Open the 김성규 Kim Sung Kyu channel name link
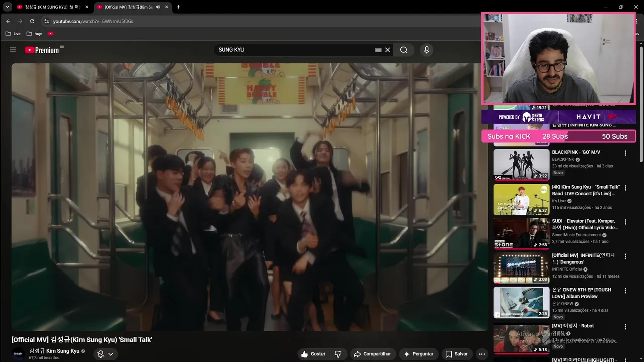 pos(54,351)
